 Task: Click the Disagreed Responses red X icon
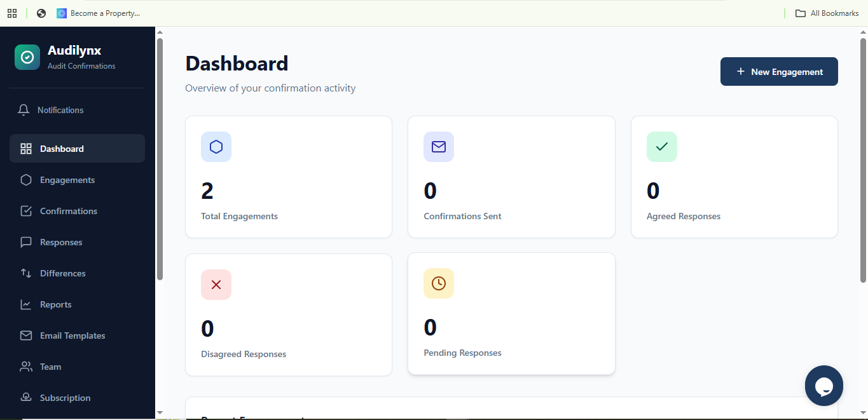(216, 285)
